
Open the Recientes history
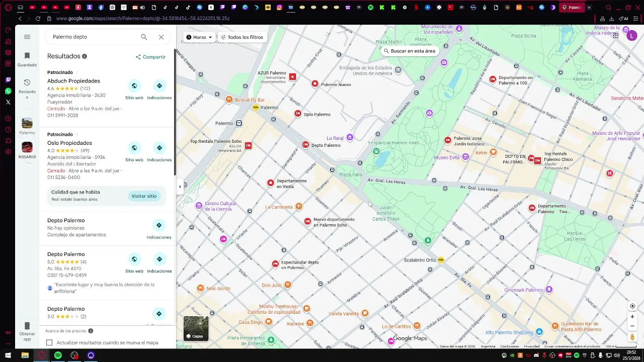pyautogui.click(x=27, y=88)
